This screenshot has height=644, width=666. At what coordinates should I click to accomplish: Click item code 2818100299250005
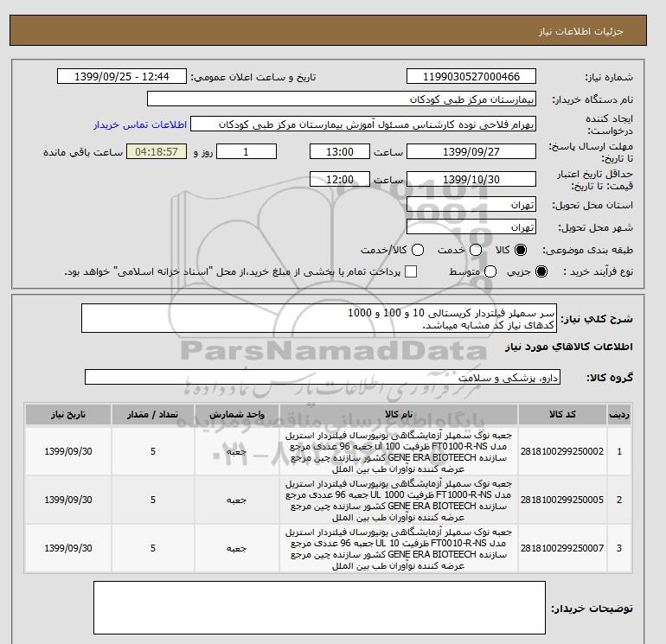pos(562,500)
